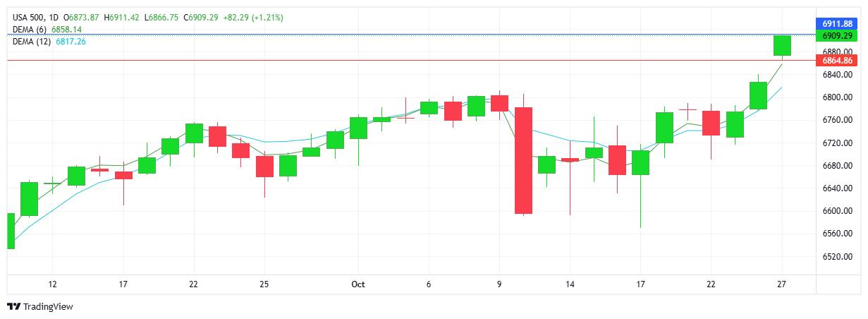Viewport: 868px width, 319px height.
Task: Click the Oct label on date axis
Action: [x=358, y=284]
